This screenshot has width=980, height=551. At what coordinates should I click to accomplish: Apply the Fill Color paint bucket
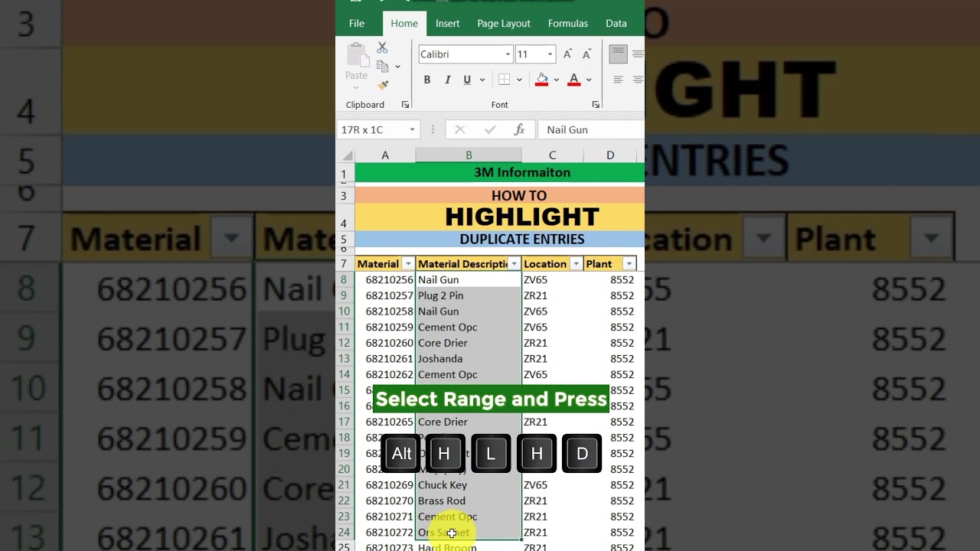[541, 80]
